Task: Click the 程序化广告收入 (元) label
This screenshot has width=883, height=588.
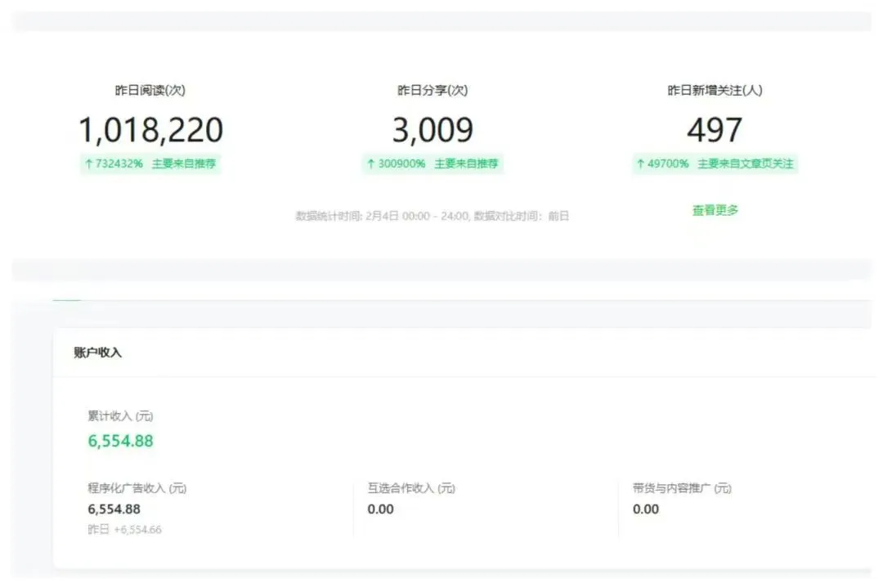Action: point(137,488)
